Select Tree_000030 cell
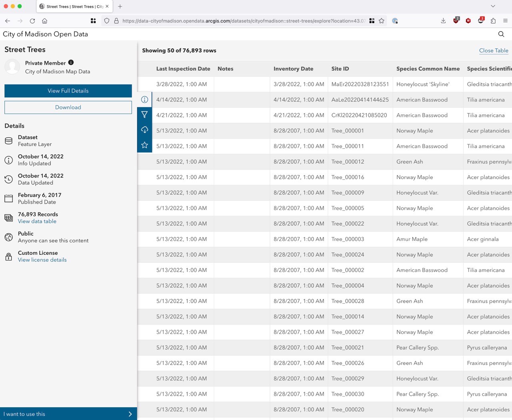Screen dimensions: 512x420 360,394
